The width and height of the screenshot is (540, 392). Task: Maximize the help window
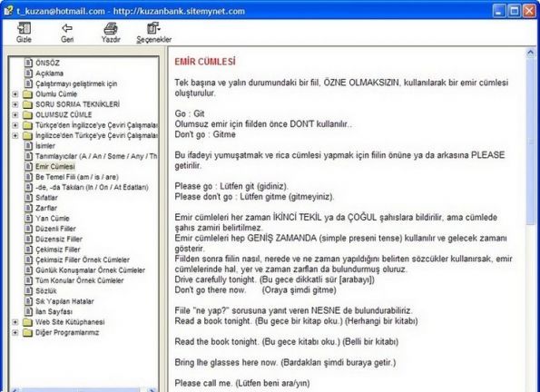pos(515,11)
